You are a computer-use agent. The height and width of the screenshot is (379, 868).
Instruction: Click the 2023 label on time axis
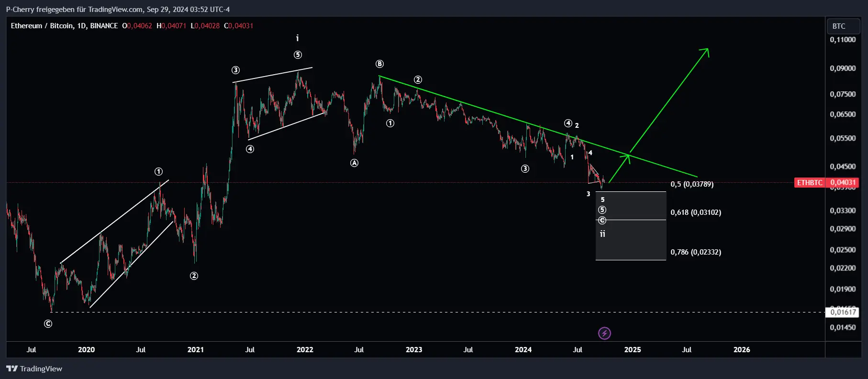[414, 350]
